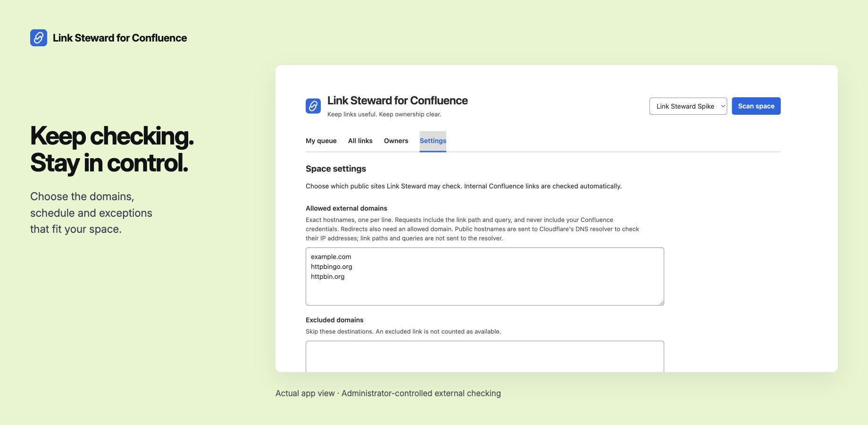This screenshot has height=425, width=868.
Task: Click the 'Keep checking. Stay in control.' headline
Action: [x=112, y=149]
